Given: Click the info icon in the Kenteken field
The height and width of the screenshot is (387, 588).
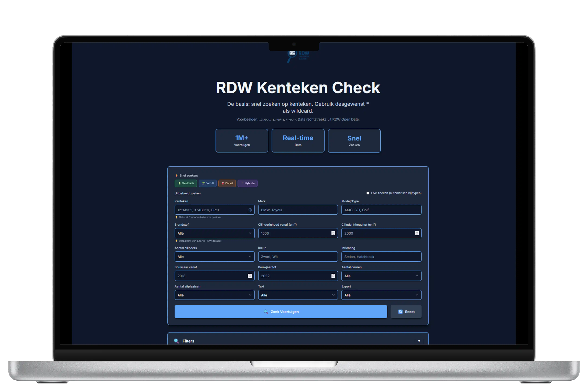Looking at the screenshot, I should pos(250,210).
